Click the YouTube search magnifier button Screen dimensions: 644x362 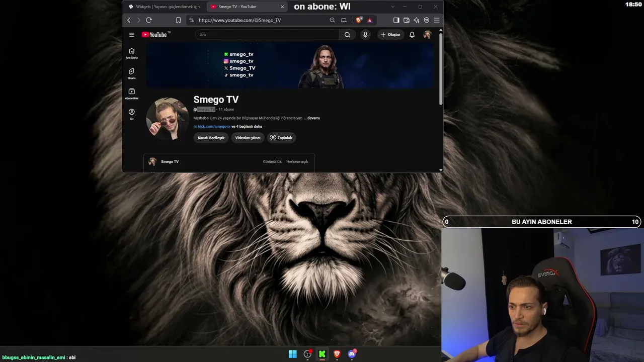[347, 35]
